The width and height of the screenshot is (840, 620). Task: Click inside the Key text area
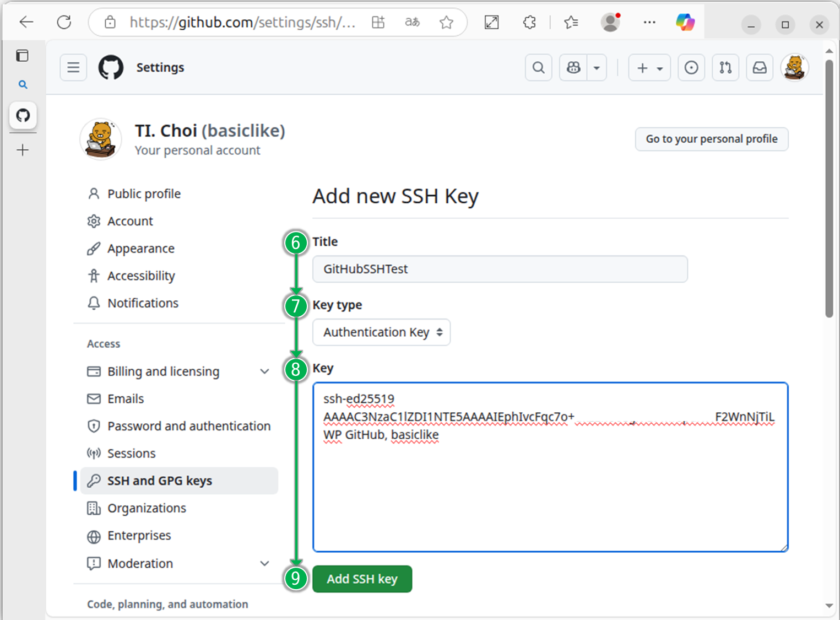point(550,467)
